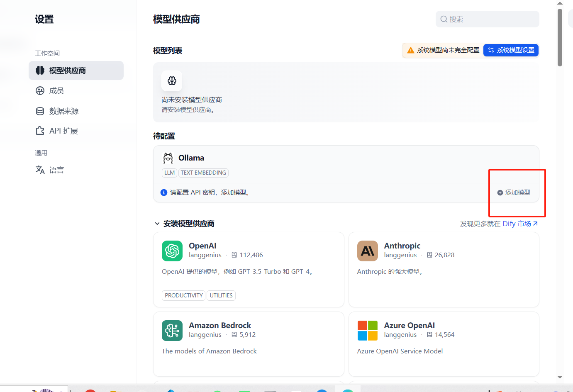Click the PRODUCTIVITY tag on OpenAI card
Viewport: 573px width, 392px height.
[x=184, y=295]
